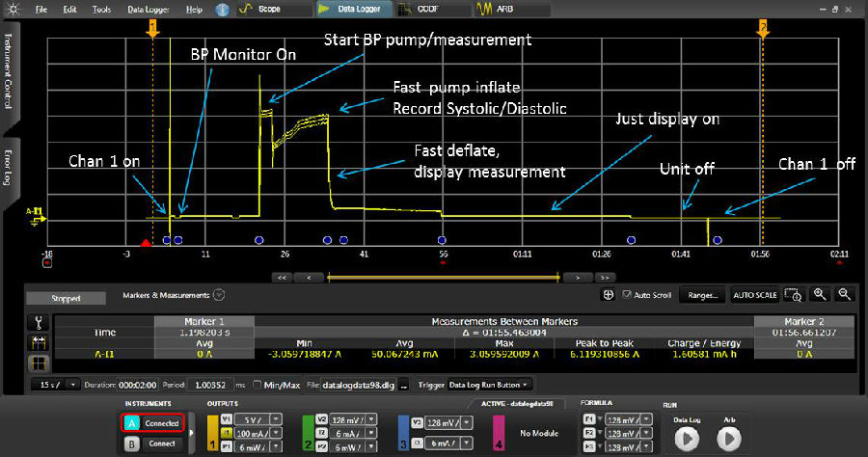
Task: Toggle the V3 trace button
Action: pos(418,422)
